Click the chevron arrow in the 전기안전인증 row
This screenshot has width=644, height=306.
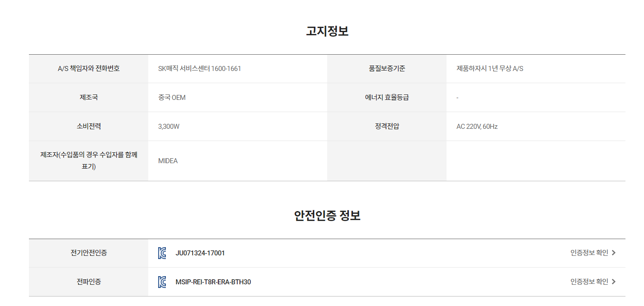(613, 253)
